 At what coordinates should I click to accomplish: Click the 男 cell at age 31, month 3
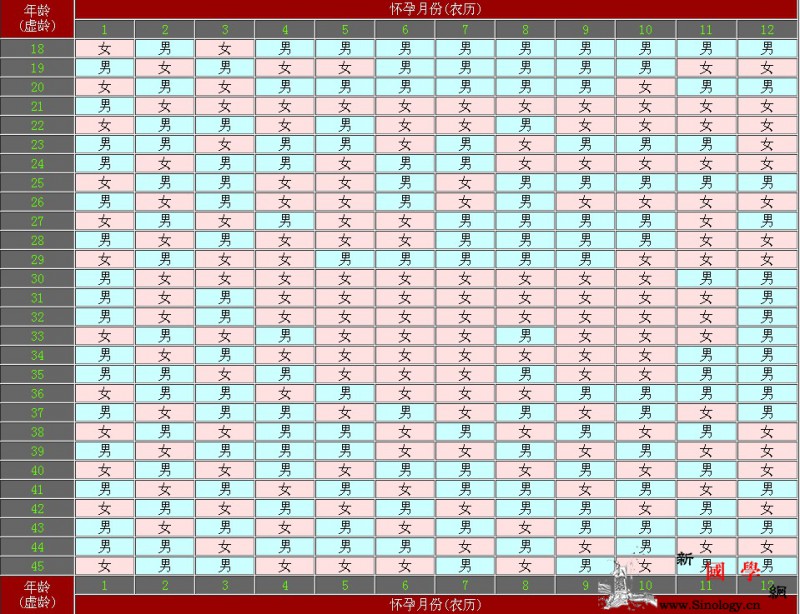pos(225,298)
